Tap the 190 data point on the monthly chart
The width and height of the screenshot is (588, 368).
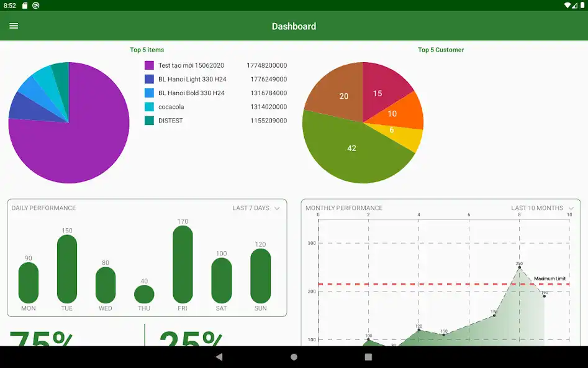[x=545, y=297]
